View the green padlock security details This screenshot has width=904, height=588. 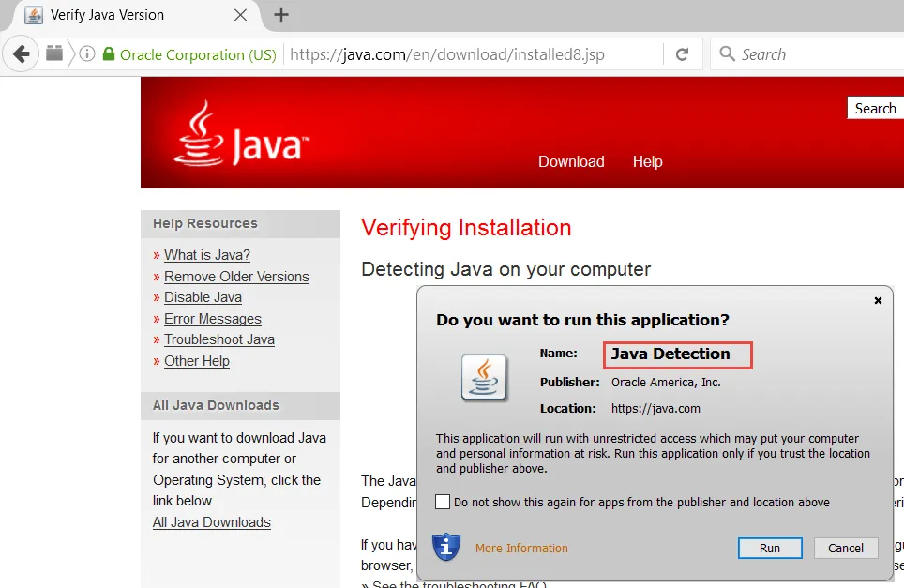pos(109,54)
